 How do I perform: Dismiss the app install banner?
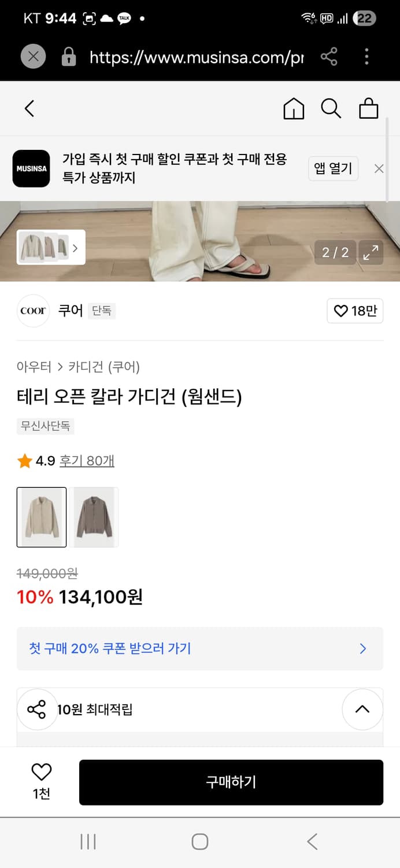tap(379, 169)
